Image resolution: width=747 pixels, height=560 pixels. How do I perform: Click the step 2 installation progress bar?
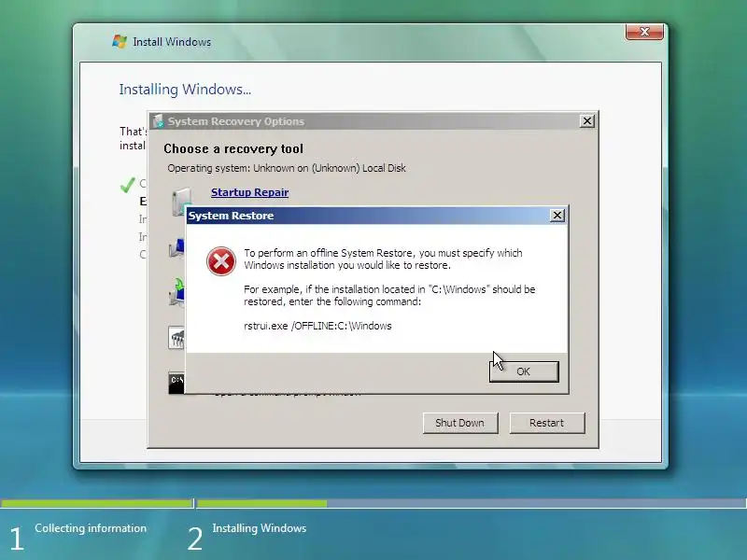(x=472, y=503)
